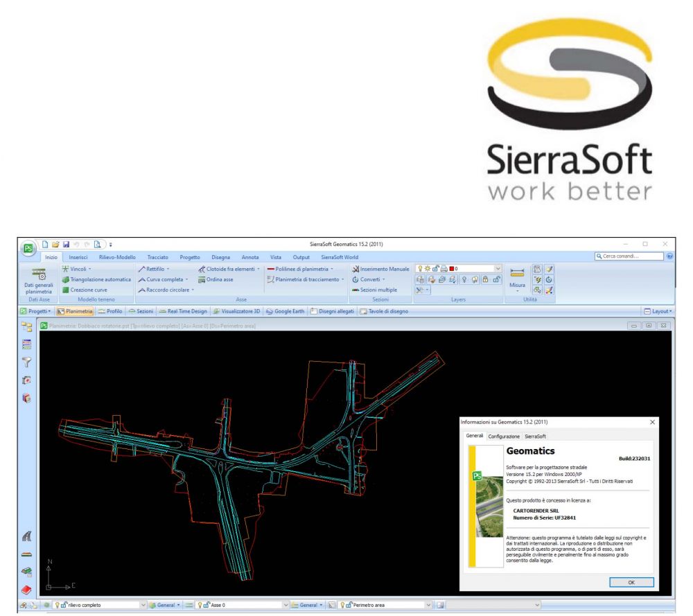Screen dimensions: 693x616
Task: Start Inserimento Manuale of sections
Action: (380, 269)
